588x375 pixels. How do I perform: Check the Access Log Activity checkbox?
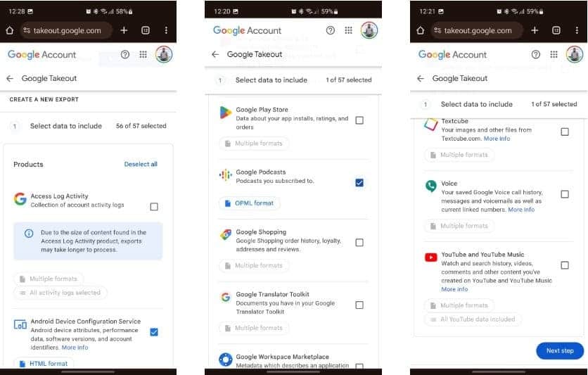click(154, 207)
